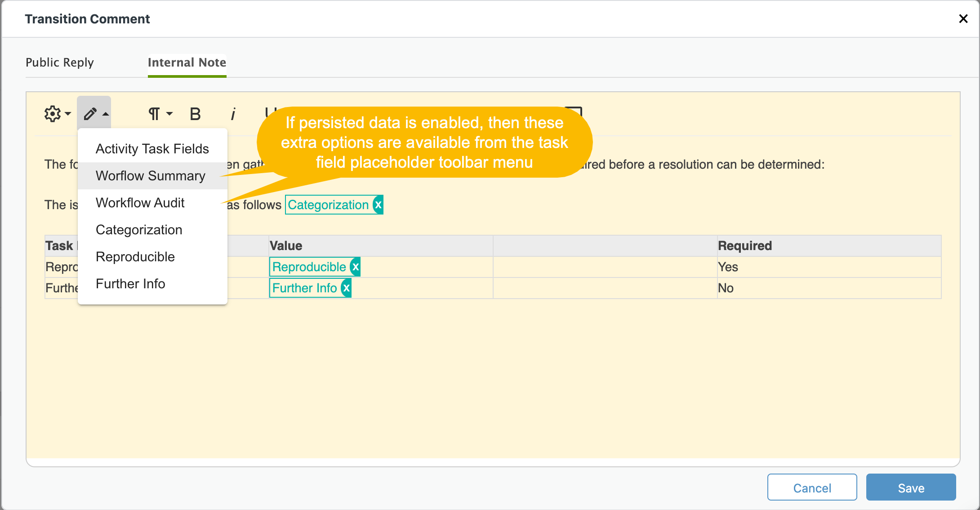Toggle the pencil placeholder toolbar menu
The height and width of the screenshot is (510, 980).
pos(95,114)
